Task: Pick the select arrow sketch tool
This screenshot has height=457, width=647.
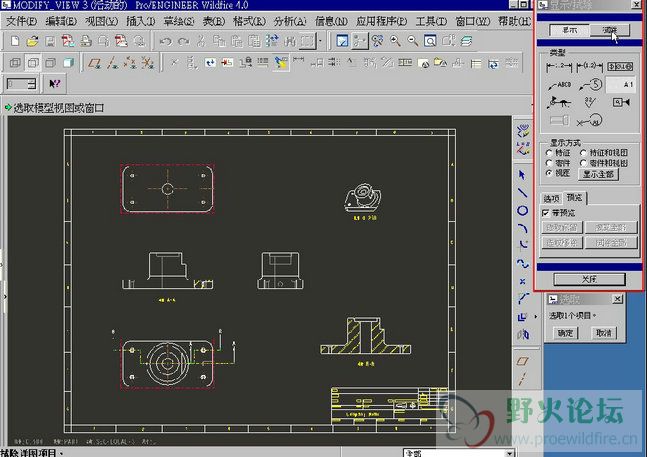Action: (x=522, y=175)
